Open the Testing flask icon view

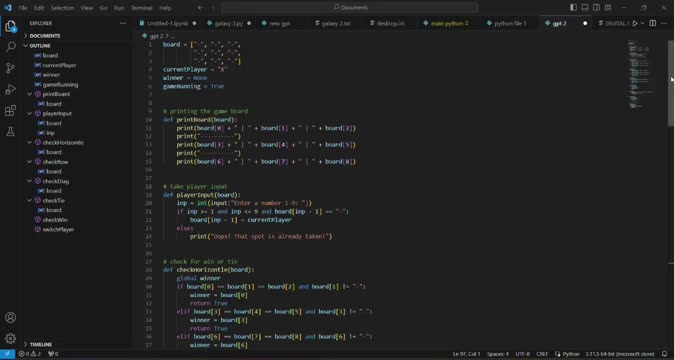pyautogui.click(x=10, y=131)
